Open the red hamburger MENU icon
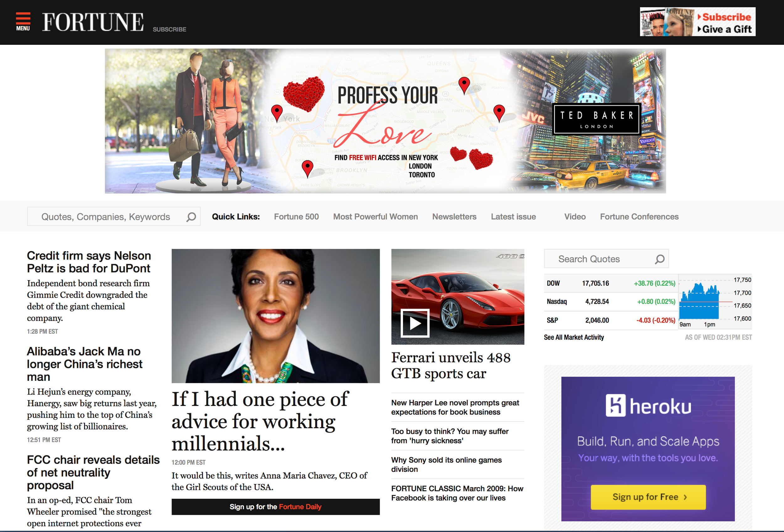This screenshot has height=532, width=784. [x=23, y=22]
